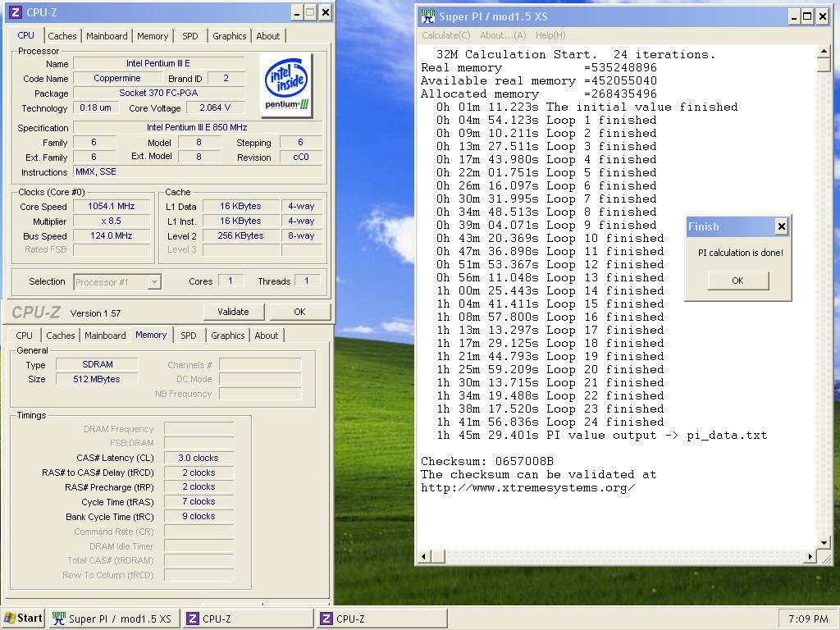Maximize the Super PI window
Image resolution: width=840 pixels, height=630 pixels.
(807, 16)
